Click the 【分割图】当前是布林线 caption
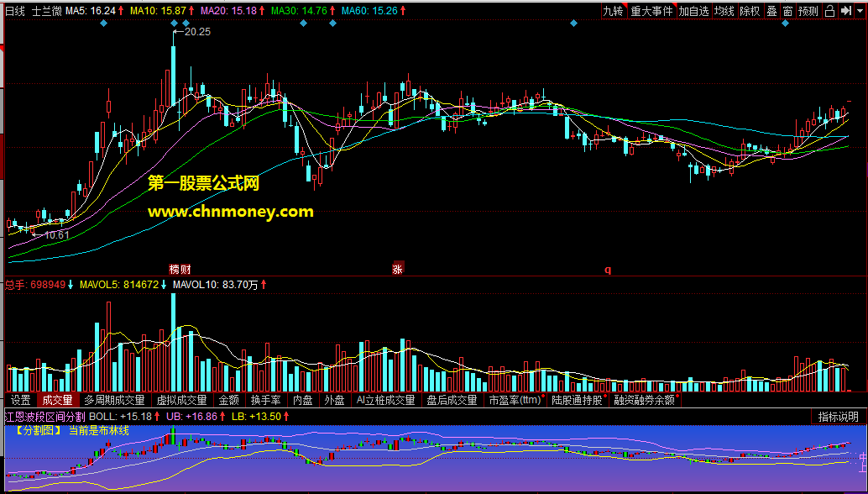The height and width of the screenshot is (494, 868). [x=72, y=431]
